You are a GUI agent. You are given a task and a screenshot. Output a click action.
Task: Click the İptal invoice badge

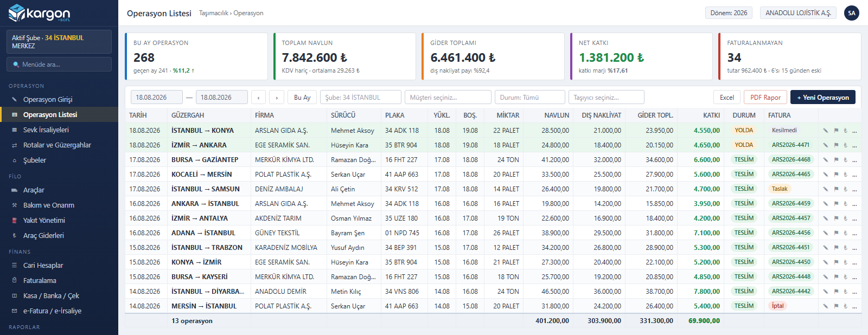[x=778, y=306]
